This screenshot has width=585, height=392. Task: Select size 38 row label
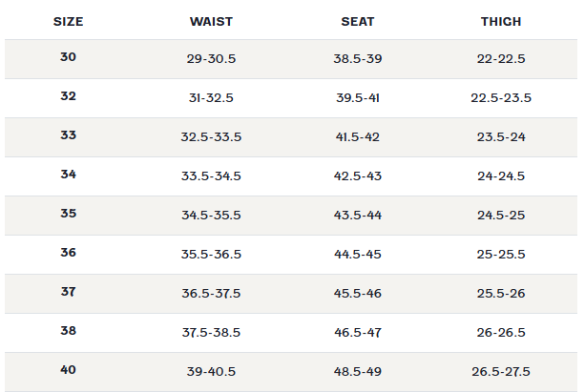(x=69, y=331)
